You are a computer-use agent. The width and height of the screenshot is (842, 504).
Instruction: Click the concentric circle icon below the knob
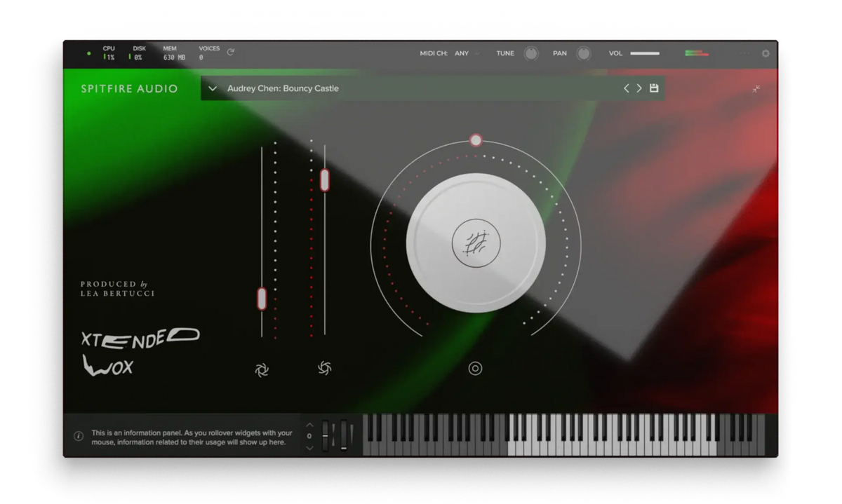(x=475, y=369)
